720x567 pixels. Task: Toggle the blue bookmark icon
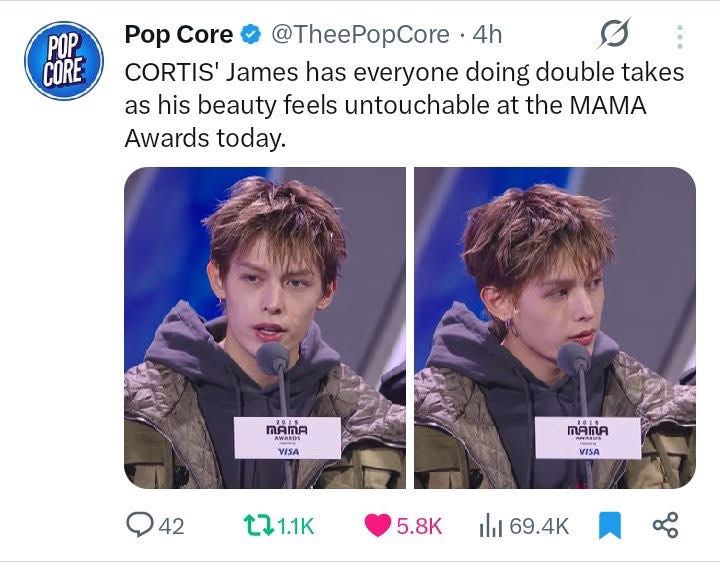tap(609, 525)
